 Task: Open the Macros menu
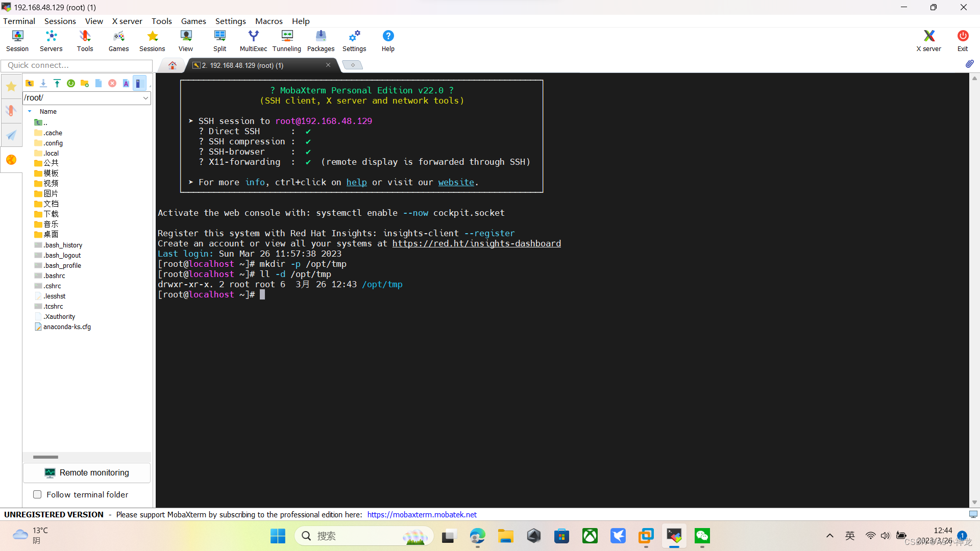point(268,21)
